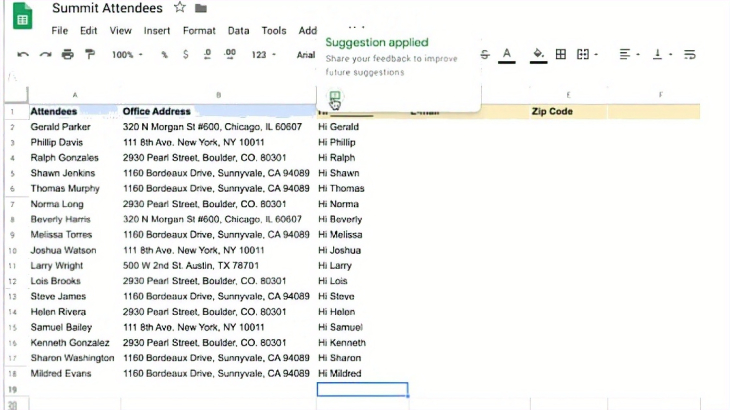Select the paint format tool

tap(90, 54)
